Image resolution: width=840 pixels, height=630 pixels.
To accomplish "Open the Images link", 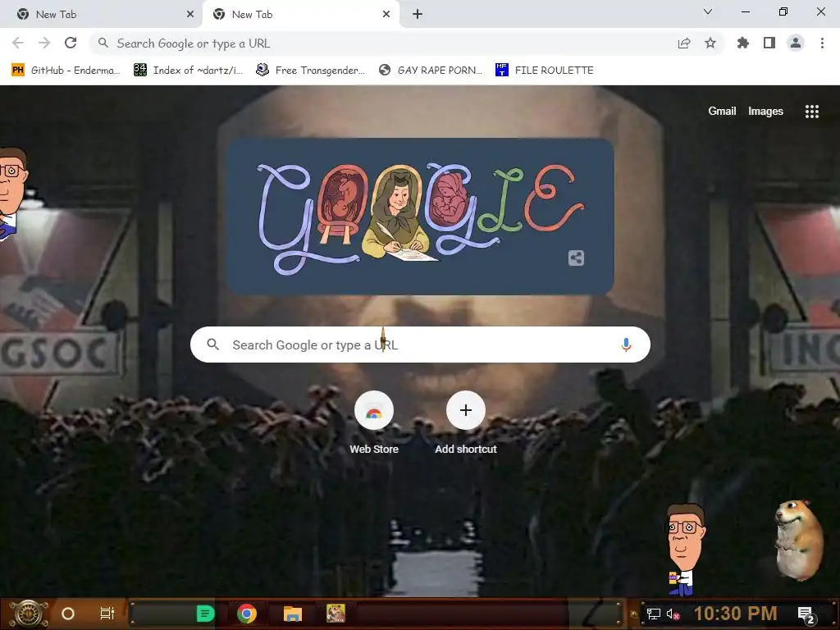I will pos(765,111).
